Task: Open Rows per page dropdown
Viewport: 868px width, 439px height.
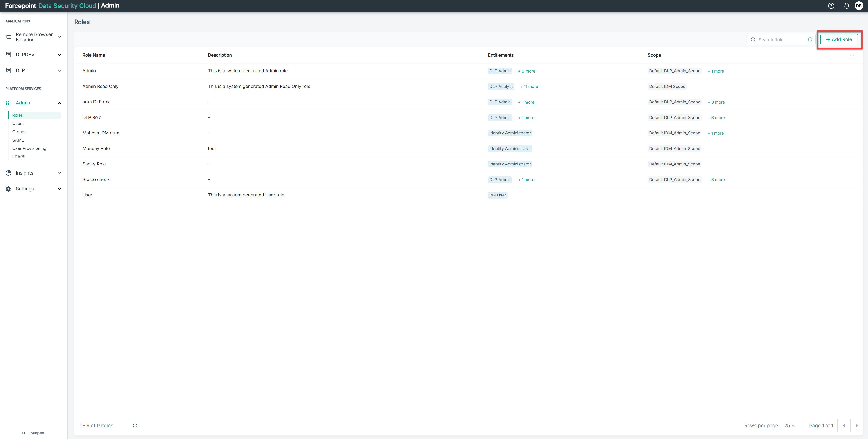Action: (789, 426)
